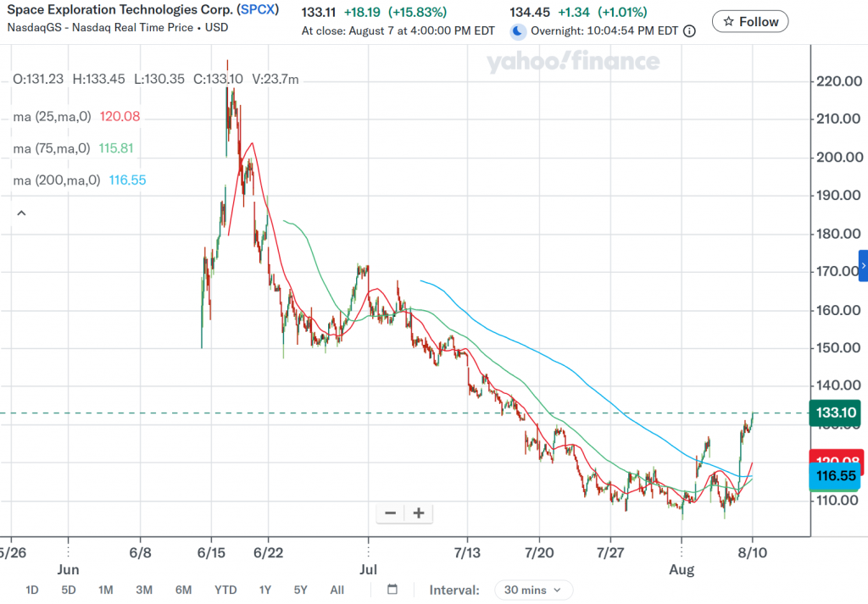Image resolution: width=868 pixels, height=604 pixels.
Task: Click the 120.08 red MA value
Action: 120,117
